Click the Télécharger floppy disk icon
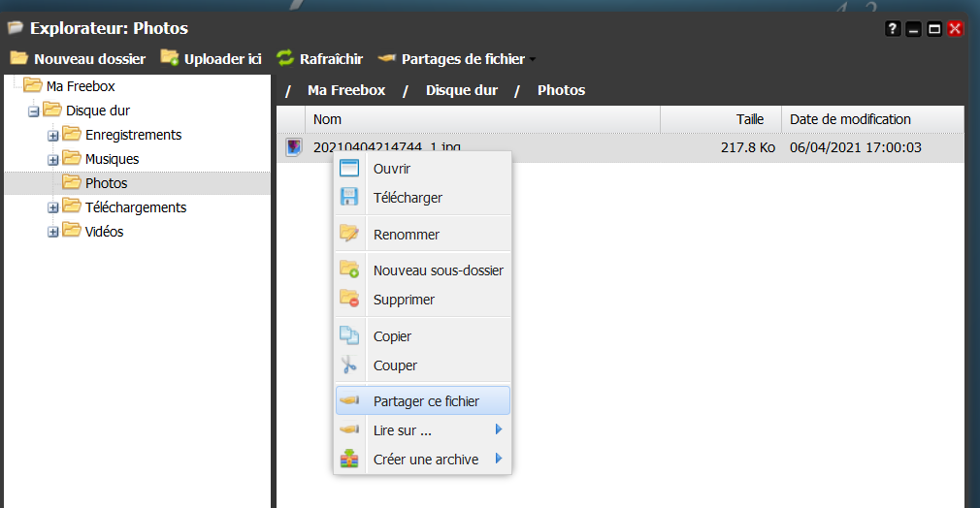Screen dimensions: 980x508 point(349,198)
